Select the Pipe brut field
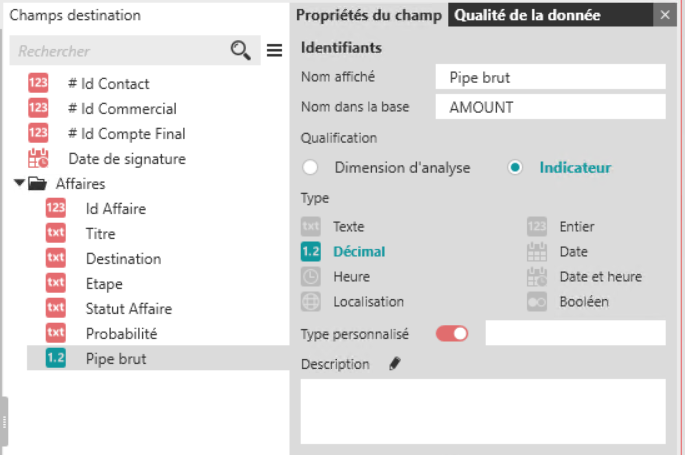The width and height of the screenshot is (685, 455). coord(116,358)
